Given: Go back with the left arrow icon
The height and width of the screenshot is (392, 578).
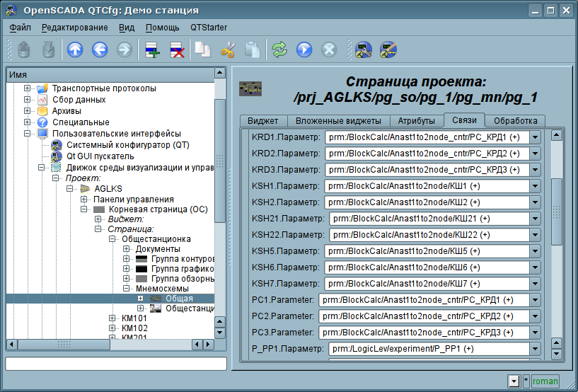Looking at the screenshot, I should pyautogui.click(x=99, y=50).
